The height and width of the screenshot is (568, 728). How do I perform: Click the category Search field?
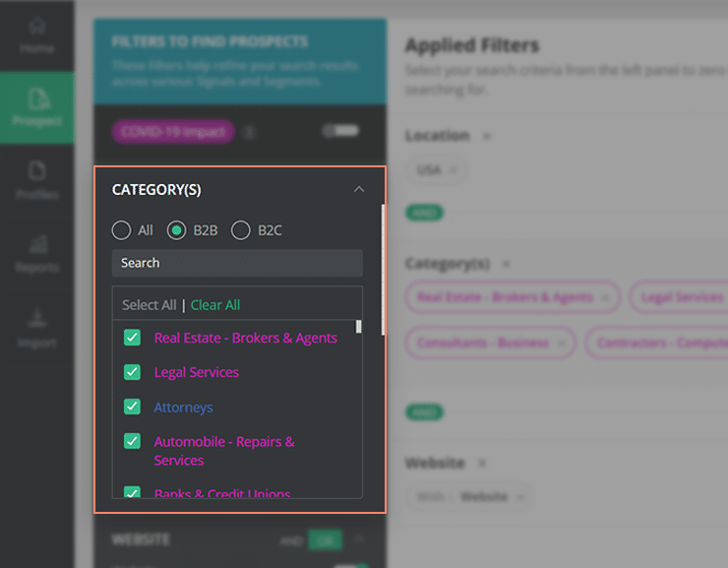[x=237, y=263]
